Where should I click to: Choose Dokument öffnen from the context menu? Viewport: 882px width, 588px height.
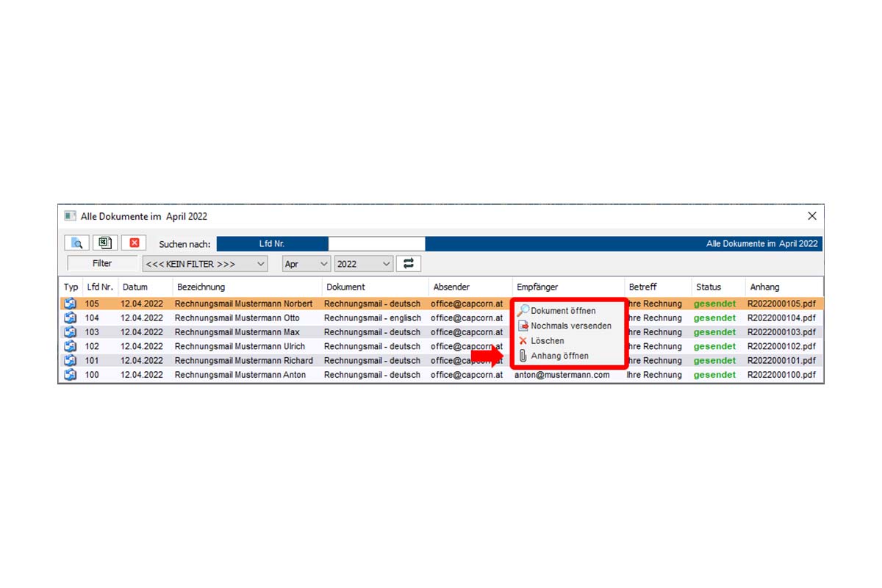click(562, 311)
